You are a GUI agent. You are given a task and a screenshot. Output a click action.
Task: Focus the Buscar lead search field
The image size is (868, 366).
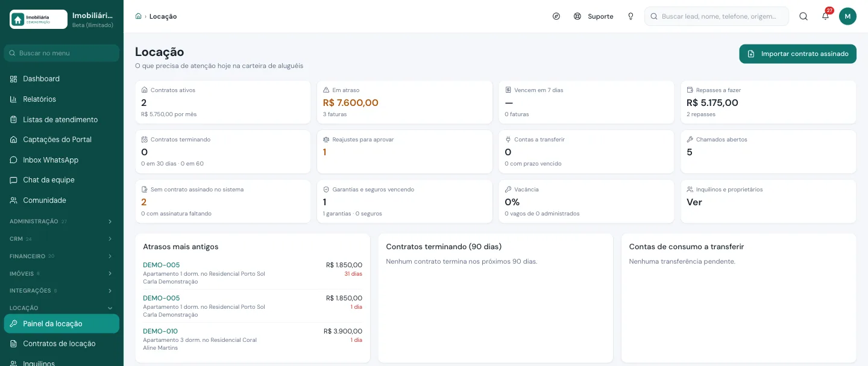pyautogui.click(x=717, y=16)
